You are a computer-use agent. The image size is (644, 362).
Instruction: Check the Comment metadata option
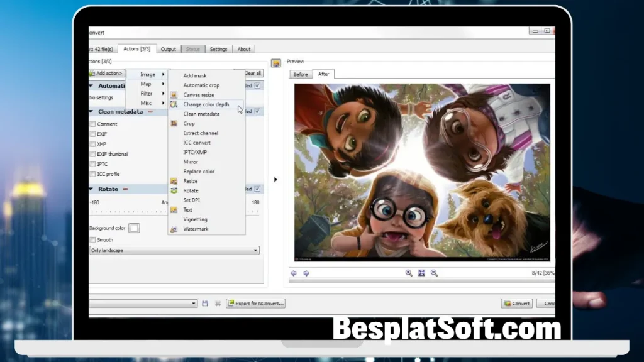pyautogui.click(x=92, y=124)
